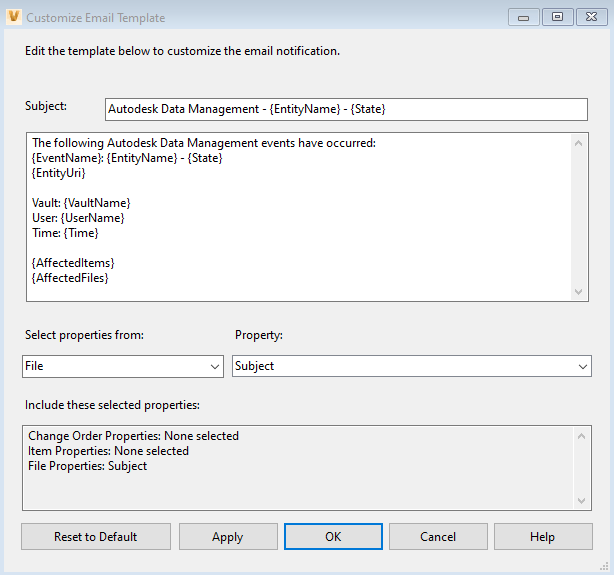Click into the Subject input field

346,109
